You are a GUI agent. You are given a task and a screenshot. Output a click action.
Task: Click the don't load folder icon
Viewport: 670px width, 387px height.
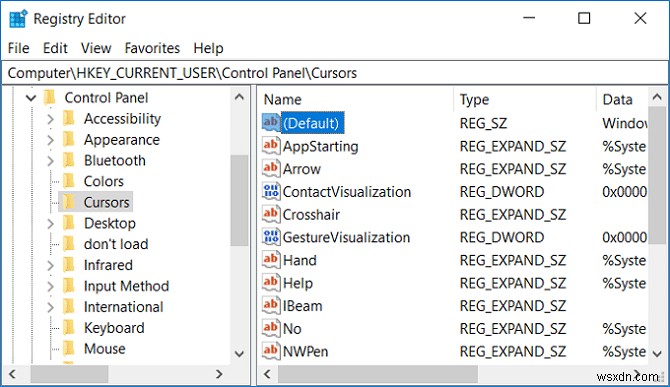point(69,244)
